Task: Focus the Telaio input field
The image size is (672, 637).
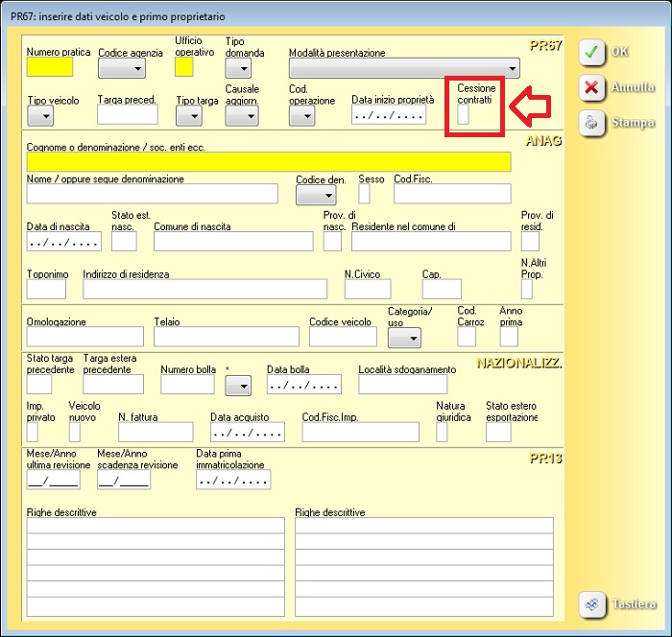Action: (x=225, y=337)
